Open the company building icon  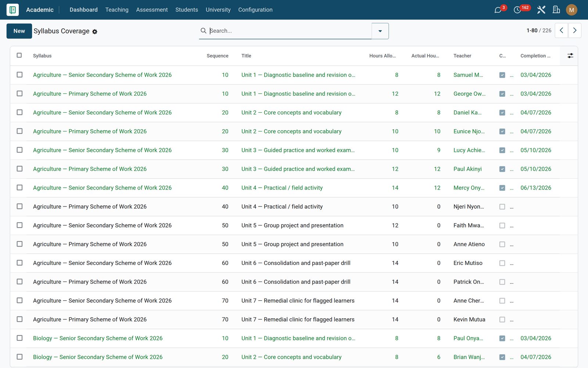pyautogui.click(x=556, y=10)
